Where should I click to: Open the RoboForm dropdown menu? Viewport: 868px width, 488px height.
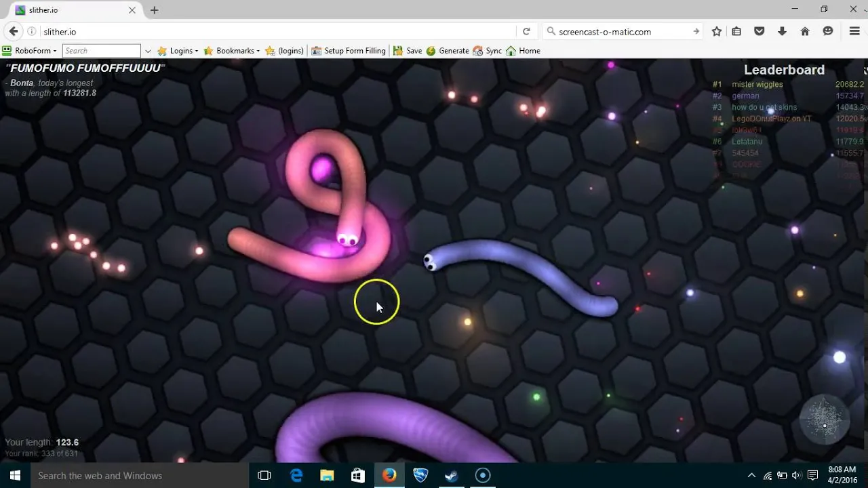(29, 51)
